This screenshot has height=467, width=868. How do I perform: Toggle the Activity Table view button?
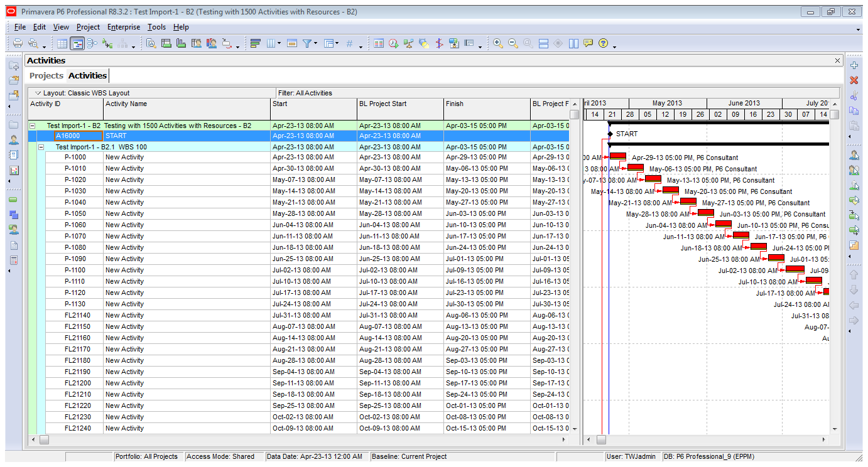click(x=62, y=43)
